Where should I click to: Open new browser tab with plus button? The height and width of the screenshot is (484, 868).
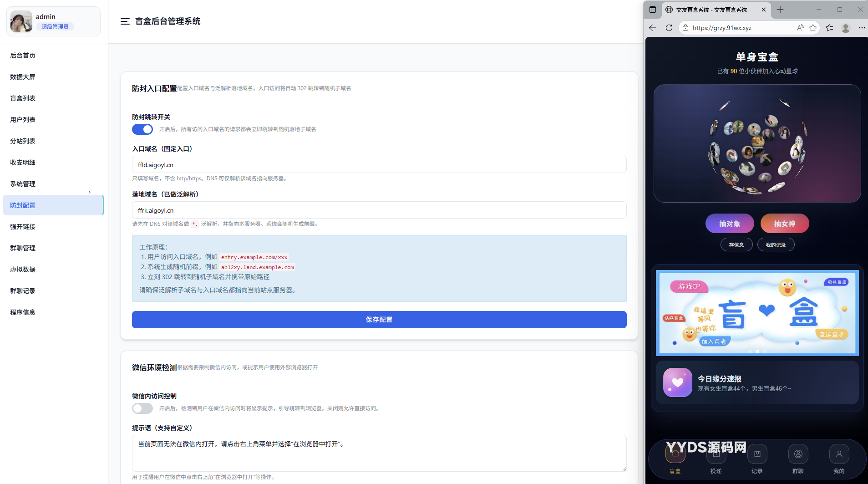click(x=780, y=10)
